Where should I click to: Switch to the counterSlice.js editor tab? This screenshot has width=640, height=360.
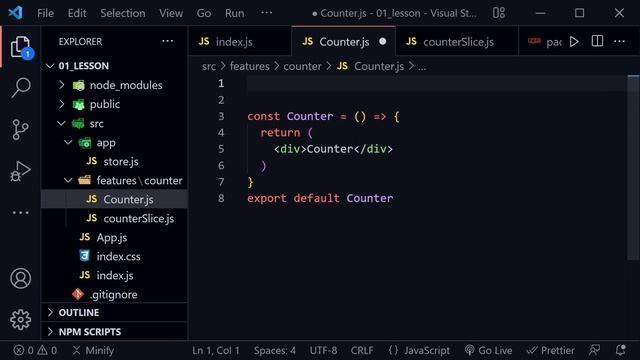[x=456, y=42]
